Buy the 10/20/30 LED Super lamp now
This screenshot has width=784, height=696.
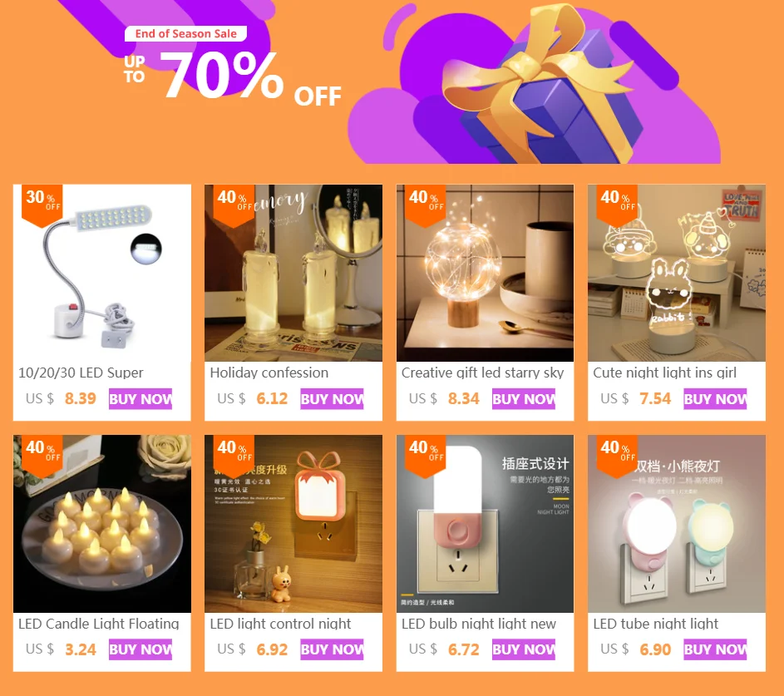141,399
